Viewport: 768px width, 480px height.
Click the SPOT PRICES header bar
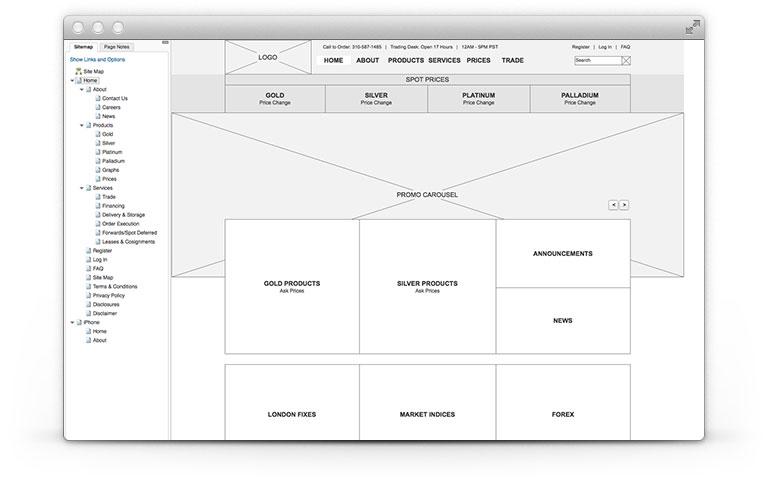pos(428,79)
